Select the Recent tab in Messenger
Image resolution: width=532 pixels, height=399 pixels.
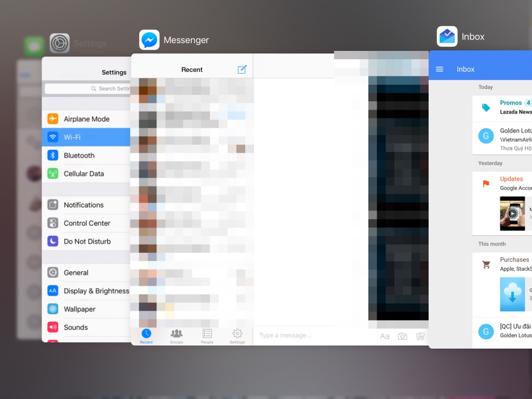[147, 336]
